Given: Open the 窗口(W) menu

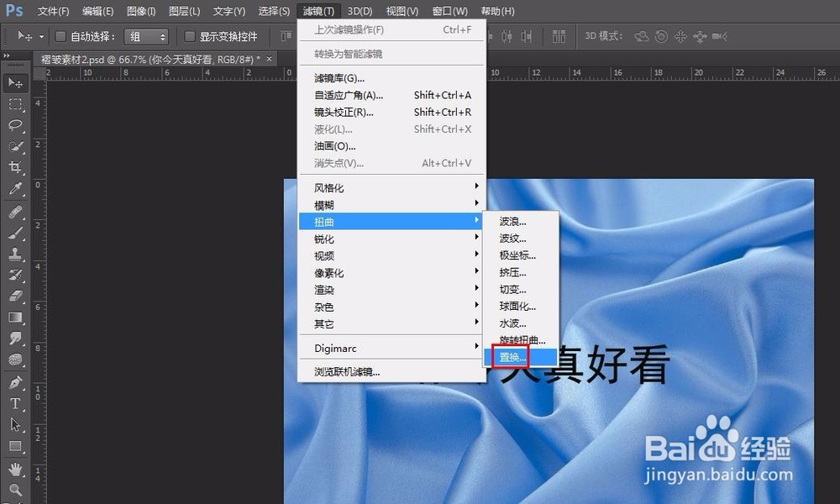Looking at the screenshot, I should click(x=450, y=11).
